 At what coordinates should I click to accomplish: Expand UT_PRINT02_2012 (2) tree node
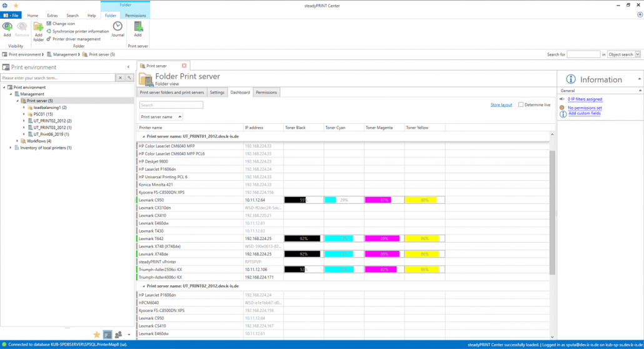tap(24, 121)
